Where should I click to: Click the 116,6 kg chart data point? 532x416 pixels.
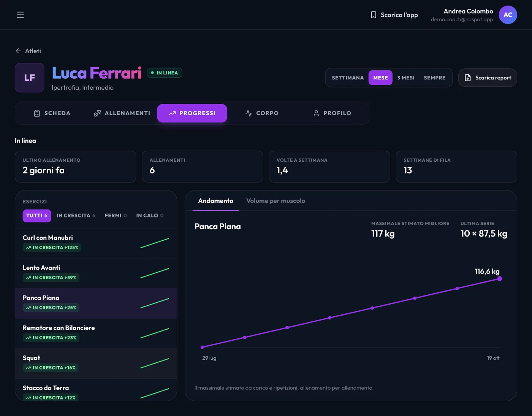point(500,279)
